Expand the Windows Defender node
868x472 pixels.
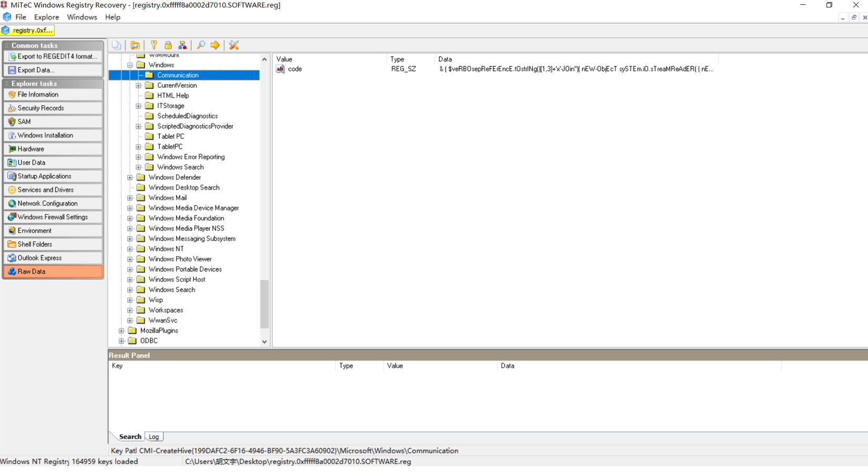(x=130, y=178)
